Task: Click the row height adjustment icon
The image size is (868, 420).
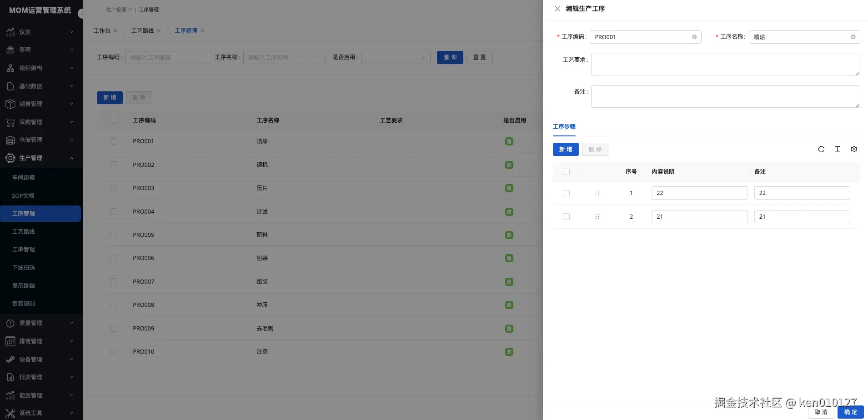Action: [838, 149]
